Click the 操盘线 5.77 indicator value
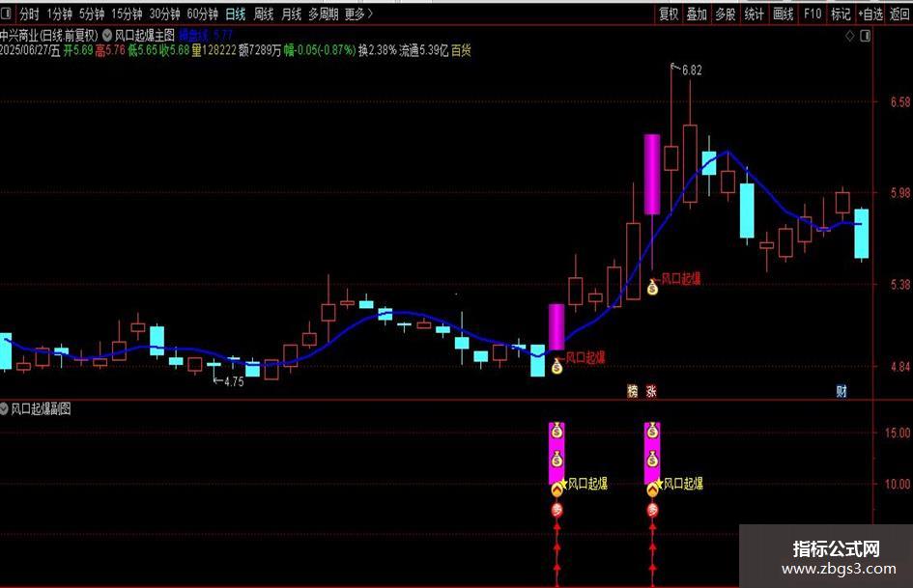This screenshot has height=588, width=913. click(x=206, y=35)
